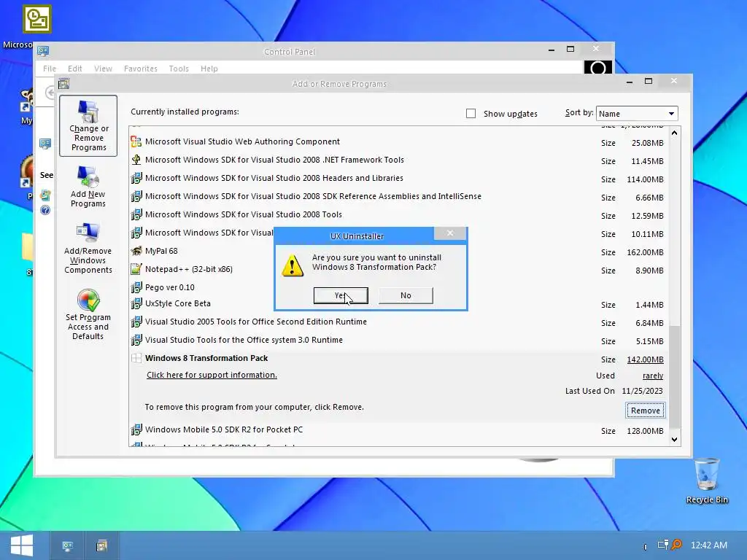The height and width of the screenshot is (560, 747).
Task: Open the Help menu in Control Panel
Action: [x=209, y=69]
